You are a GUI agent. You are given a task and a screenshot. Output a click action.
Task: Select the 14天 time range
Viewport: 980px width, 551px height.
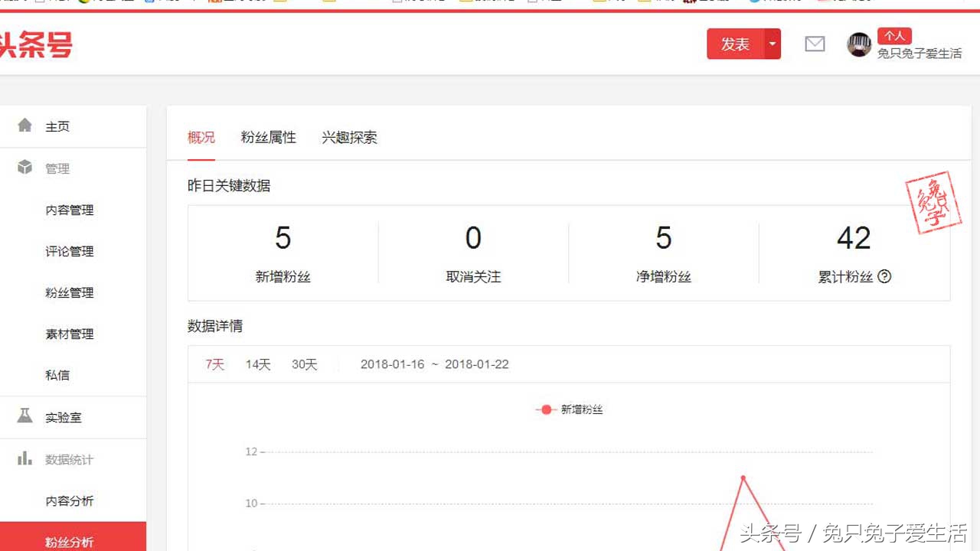(257, 364)
